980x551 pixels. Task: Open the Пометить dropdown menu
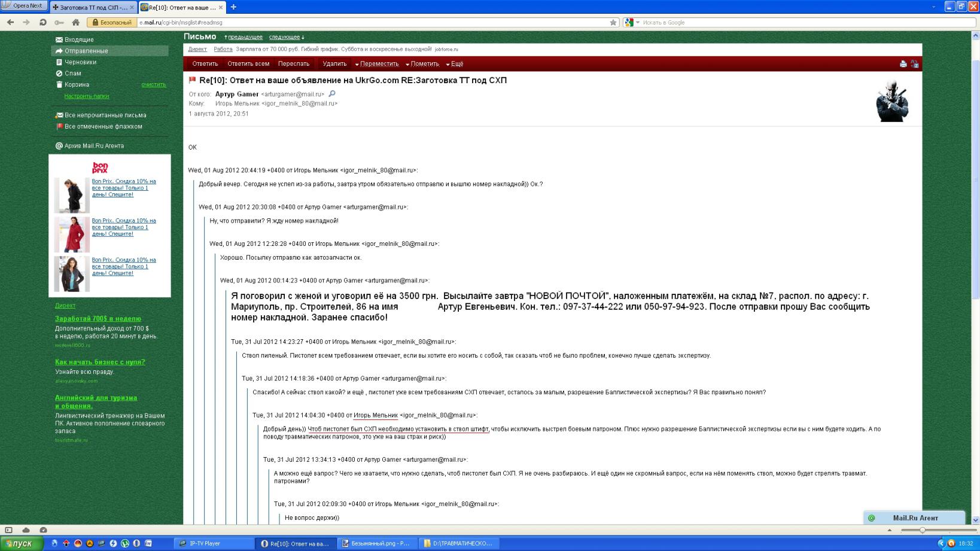coord(422,64)
